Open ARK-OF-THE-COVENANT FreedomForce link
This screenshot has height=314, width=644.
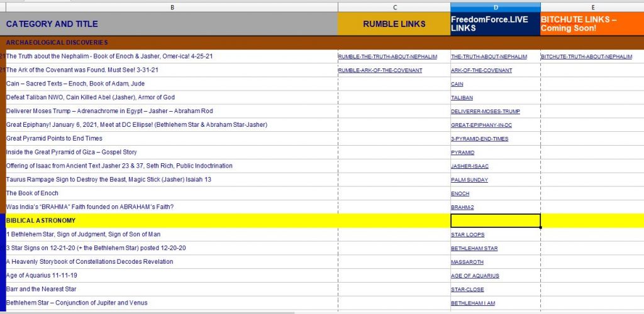(481, 70)
